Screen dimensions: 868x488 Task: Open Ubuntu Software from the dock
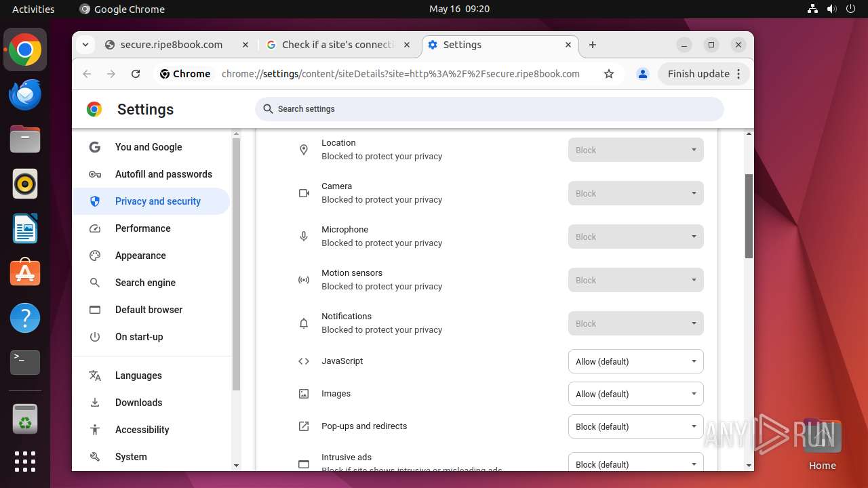tap(25, 273)
